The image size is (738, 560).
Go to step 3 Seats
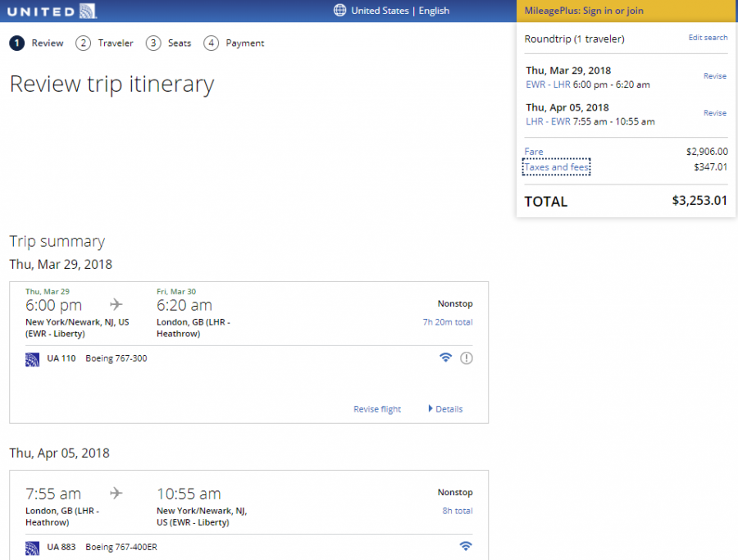coord(169,43)
